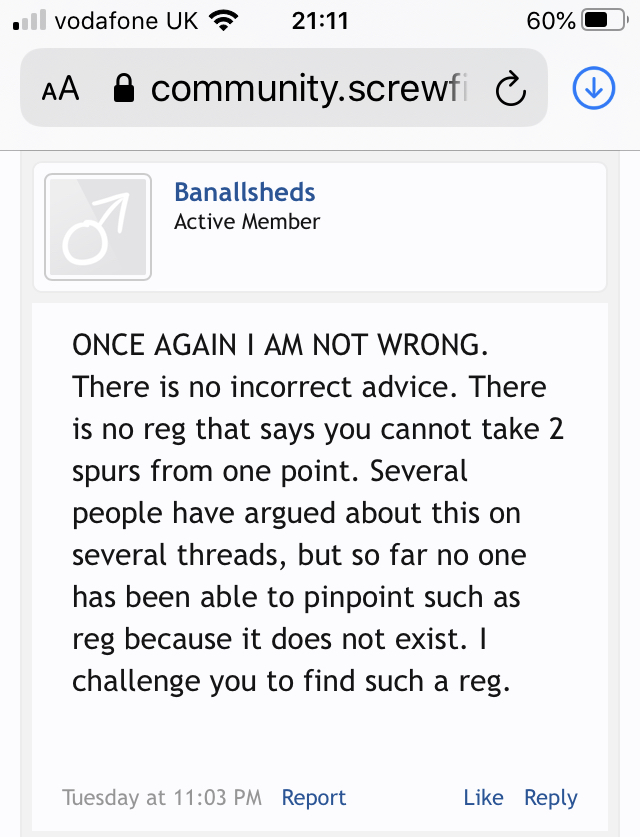
Task: Tap the 'ONCE AGAIN I AM NOT WRONG' line
Action: (x=280, y=345)
